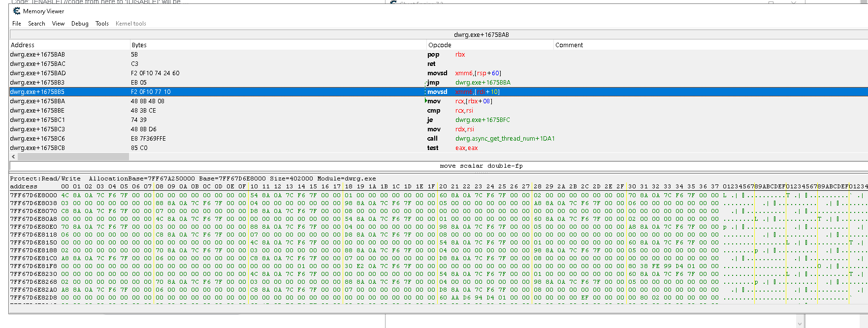Screen dimensions: 868x328
Task: Open the View menu
Action: pos(58,24)
